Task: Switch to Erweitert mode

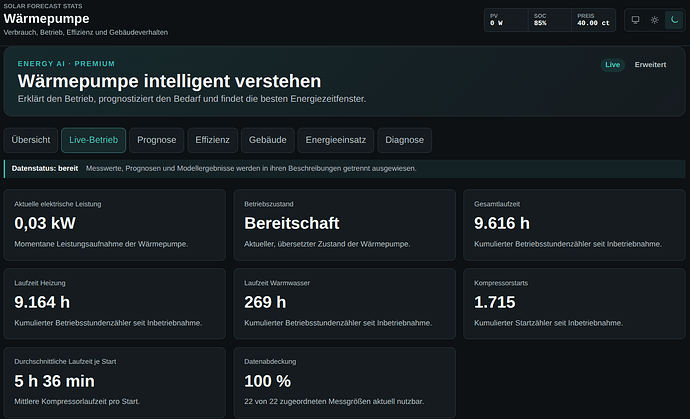Action: click(x=650, y=65)
